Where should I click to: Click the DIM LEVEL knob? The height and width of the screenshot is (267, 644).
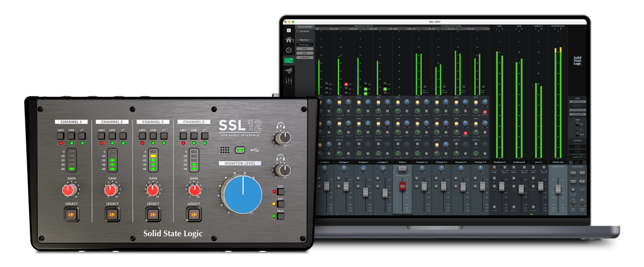pyautogui.click(x=573, y=201)
